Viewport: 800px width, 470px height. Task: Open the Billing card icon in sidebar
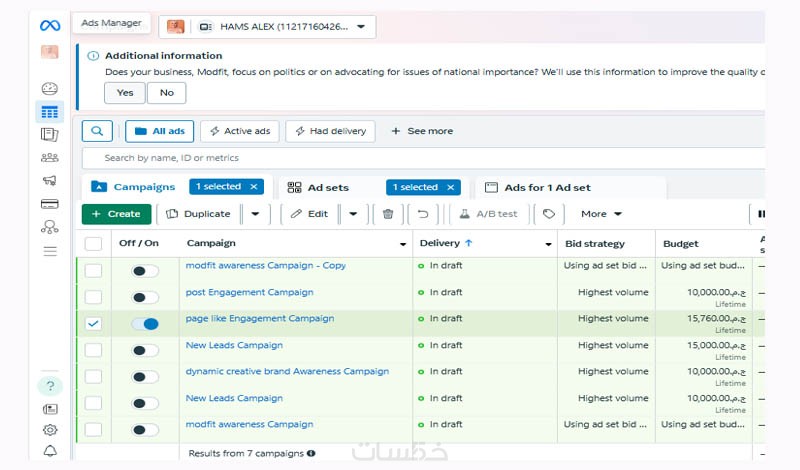coord(49,204)
